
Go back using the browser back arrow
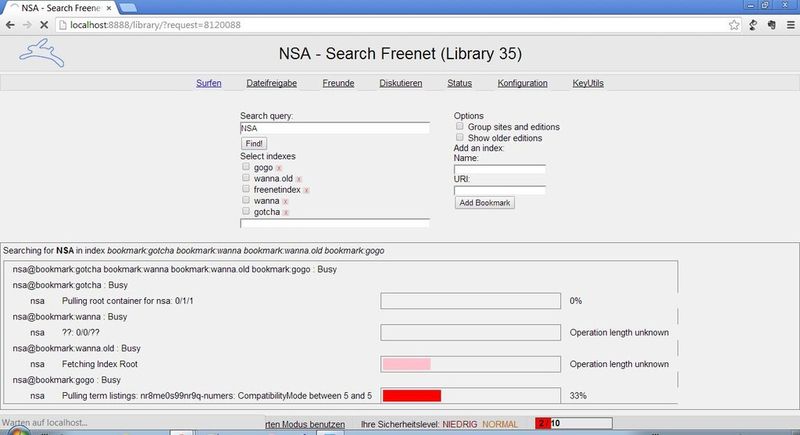click(x=10, y=25)
